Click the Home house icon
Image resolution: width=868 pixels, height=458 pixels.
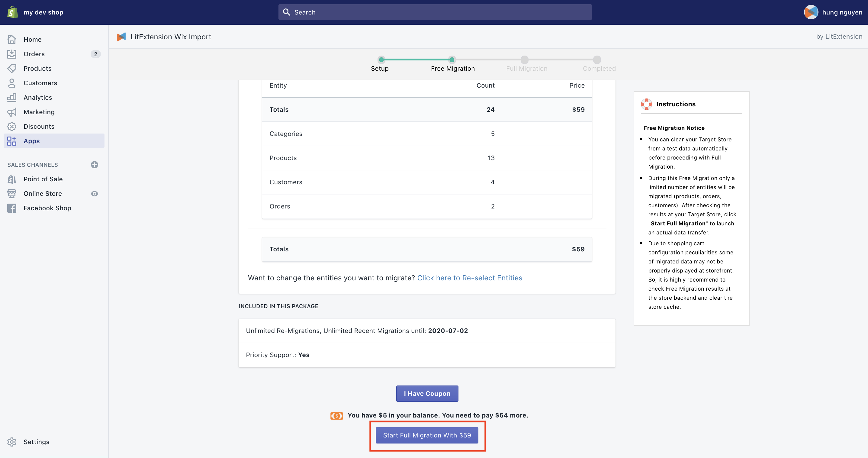12,40
